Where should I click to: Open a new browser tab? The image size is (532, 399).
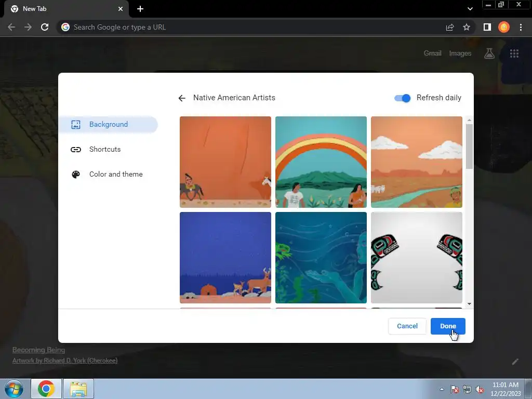140,9
